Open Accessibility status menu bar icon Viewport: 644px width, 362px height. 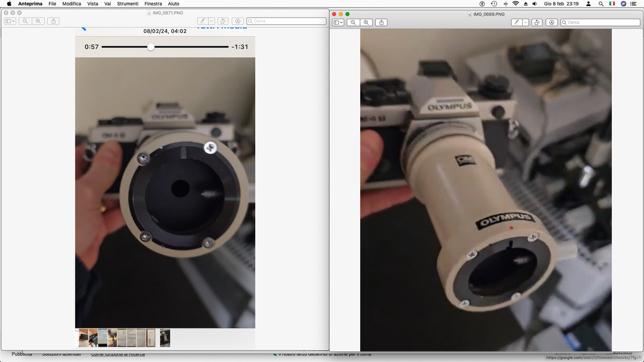point(483,4)
